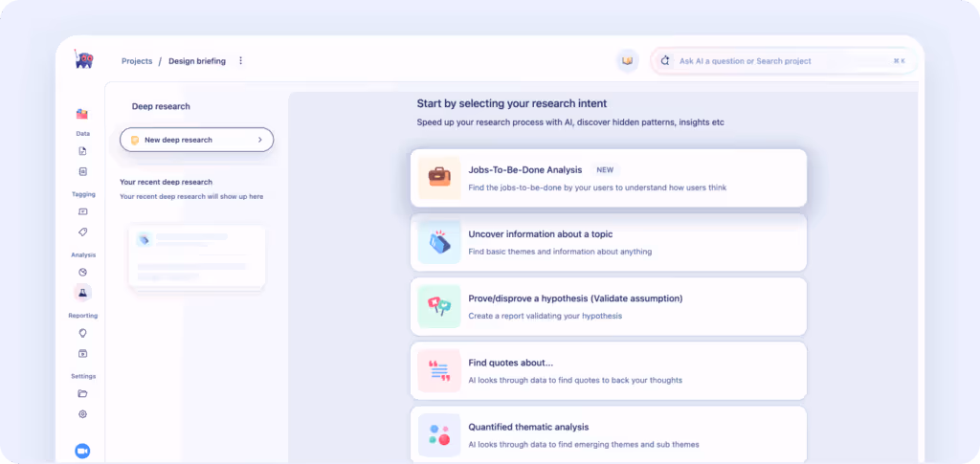The image size is (980, 464).
Task: Focus the Ask AI or Search project field
Action: (x=784, y=60)
